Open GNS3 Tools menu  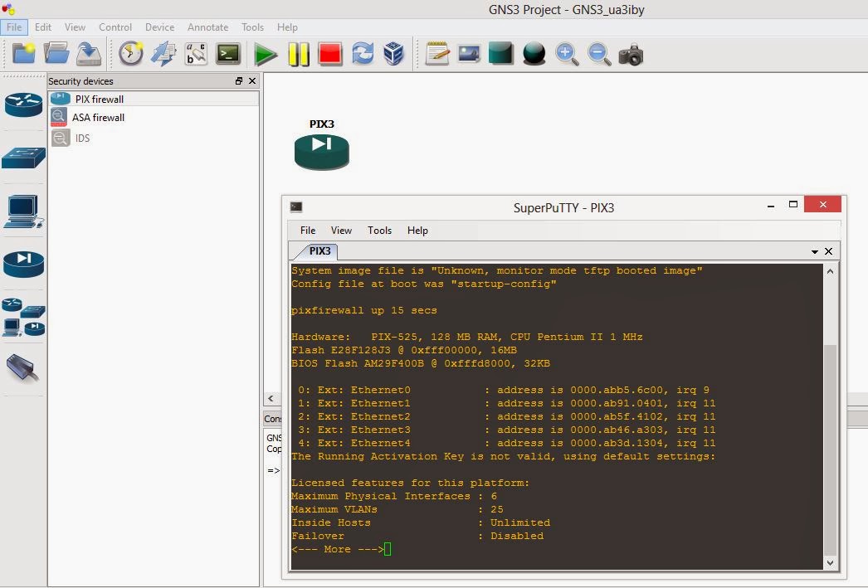(x=252, y=27)
